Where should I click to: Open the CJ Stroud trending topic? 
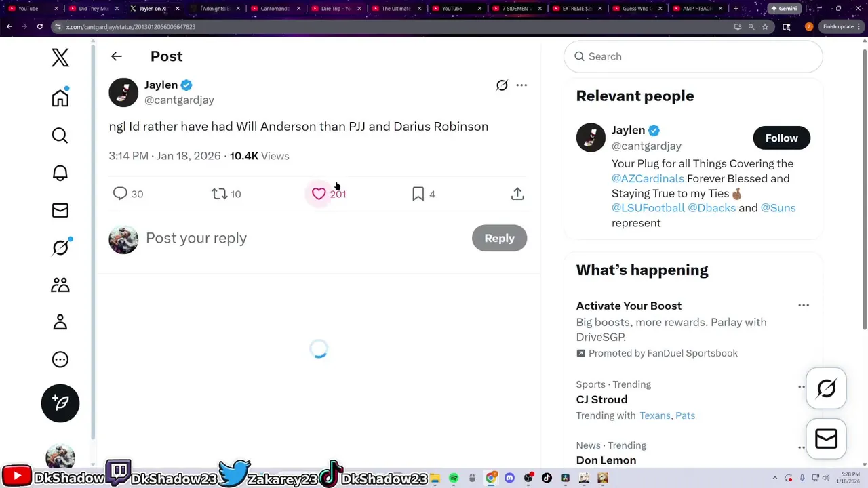(x=601, y=399)
